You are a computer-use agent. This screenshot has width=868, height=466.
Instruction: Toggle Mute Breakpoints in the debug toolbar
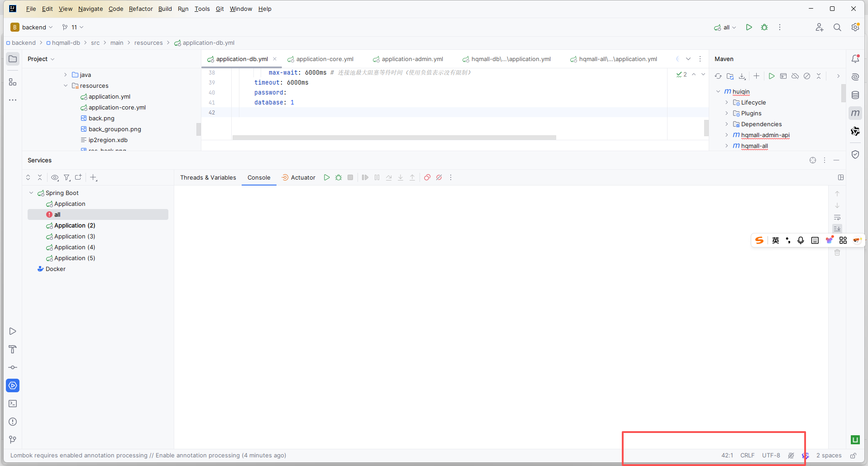[439, 177]
